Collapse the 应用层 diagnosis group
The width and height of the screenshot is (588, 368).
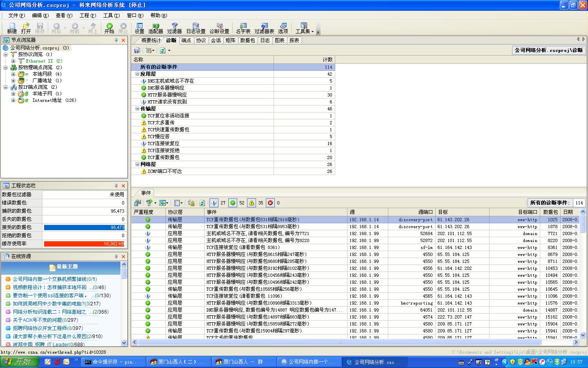pyautogui.click(x=138, y=74)
